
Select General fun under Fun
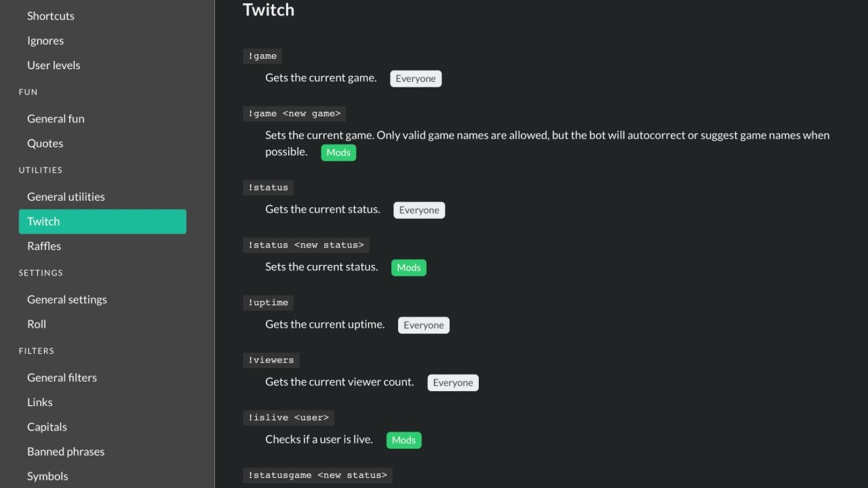pyautogui.click(x=56, y=119)
